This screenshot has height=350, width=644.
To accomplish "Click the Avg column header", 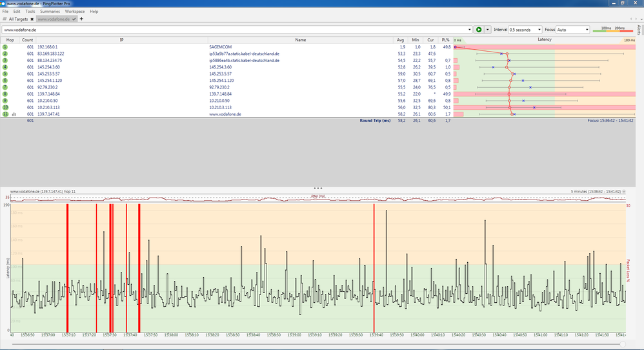I will (401, 40).
